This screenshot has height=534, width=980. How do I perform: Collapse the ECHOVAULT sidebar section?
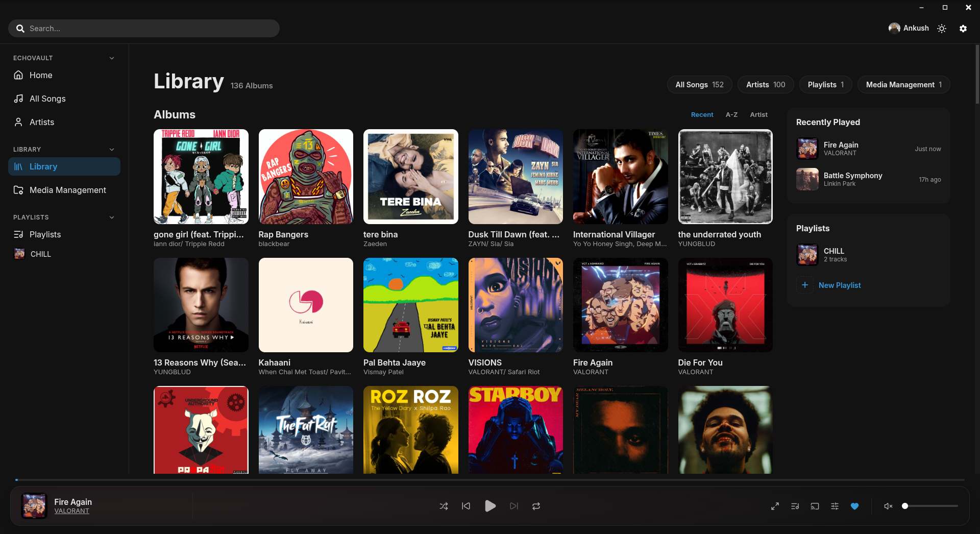tap(112, 58)
